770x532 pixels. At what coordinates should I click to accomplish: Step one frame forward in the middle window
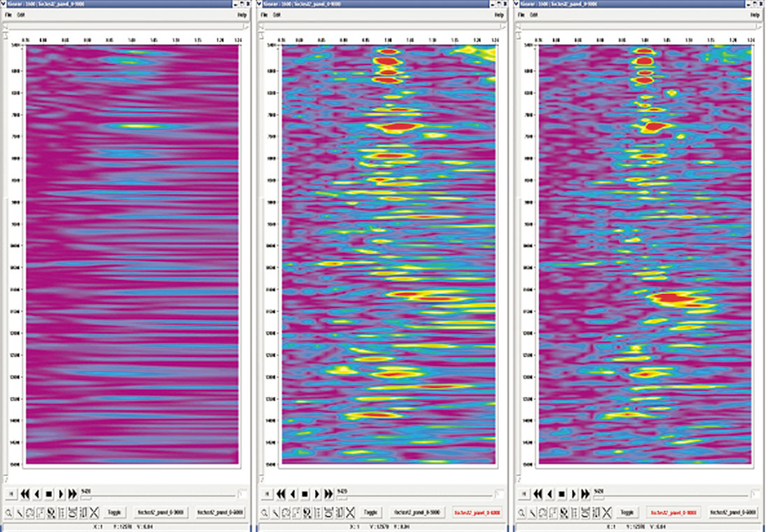tap(317, 493)
